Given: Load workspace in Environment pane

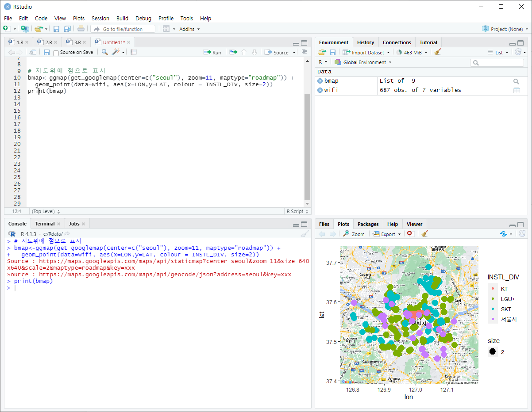Looking at the screenshot, I should pyautogui.click(x=322, y=52).
